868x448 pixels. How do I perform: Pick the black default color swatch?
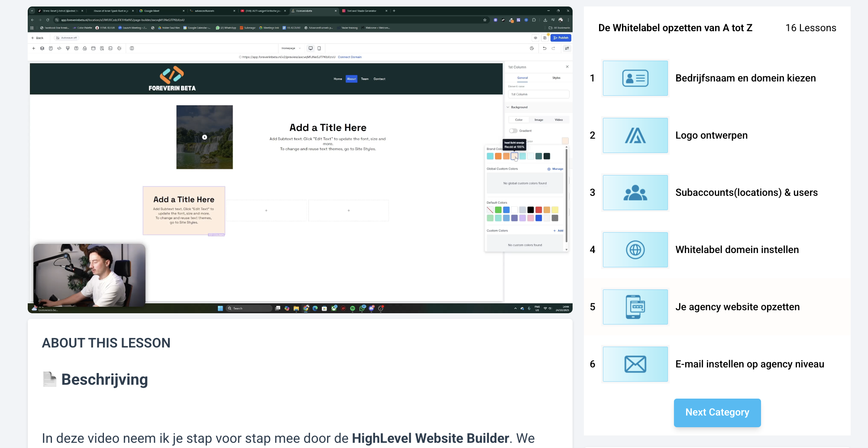pos(531,210)
